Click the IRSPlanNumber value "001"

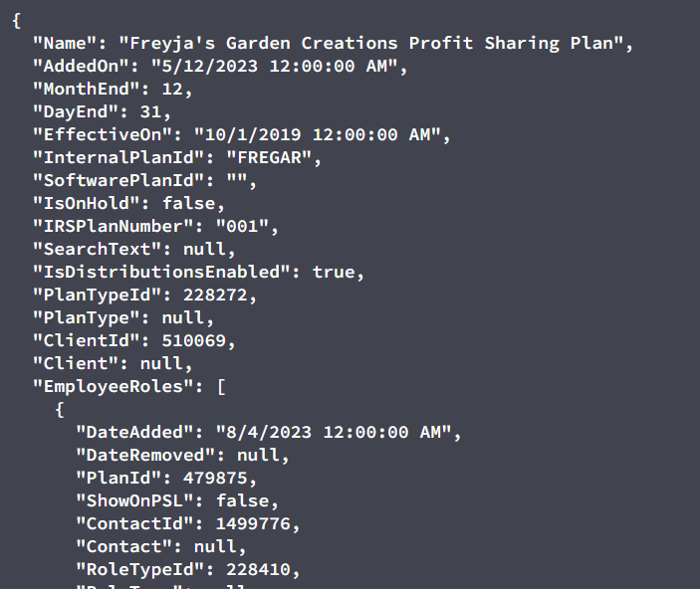[242, 227]
